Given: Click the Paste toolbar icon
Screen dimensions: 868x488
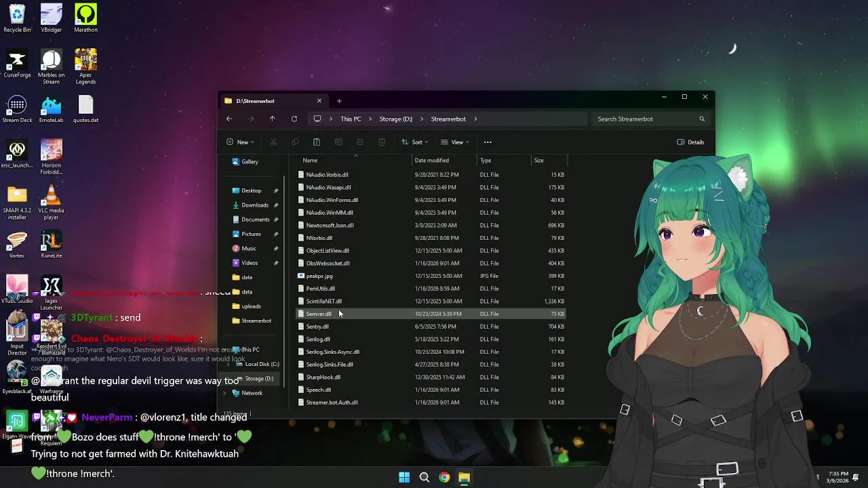Looking at the screenshot, I should coord(317,142).
